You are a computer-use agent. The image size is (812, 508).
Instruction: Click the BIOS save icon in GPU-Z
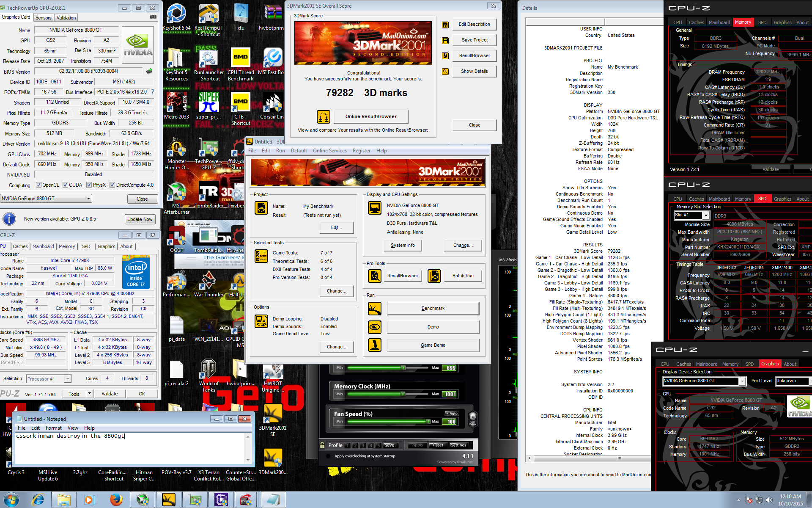pyautogui.click(x=149, y=71)
